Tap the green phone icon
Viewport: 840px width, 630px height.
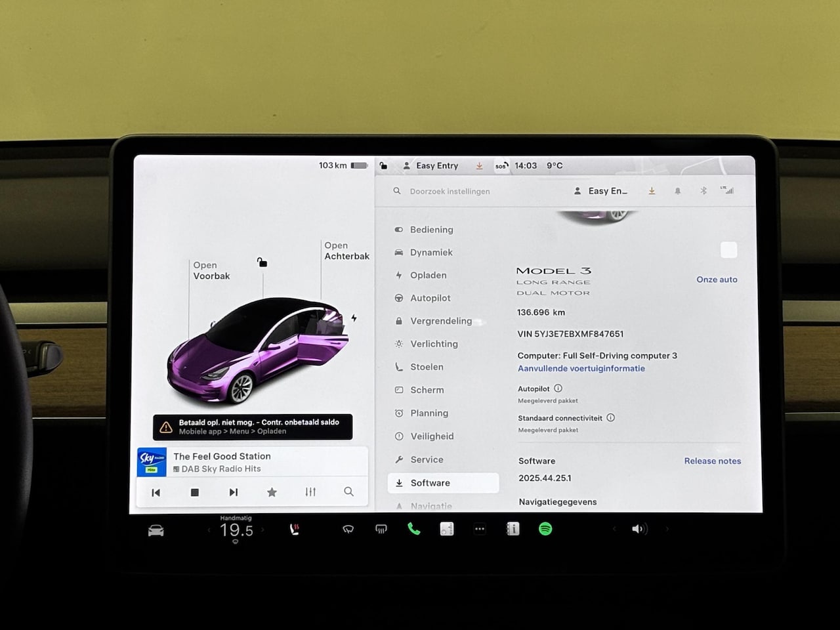point(414,529)
